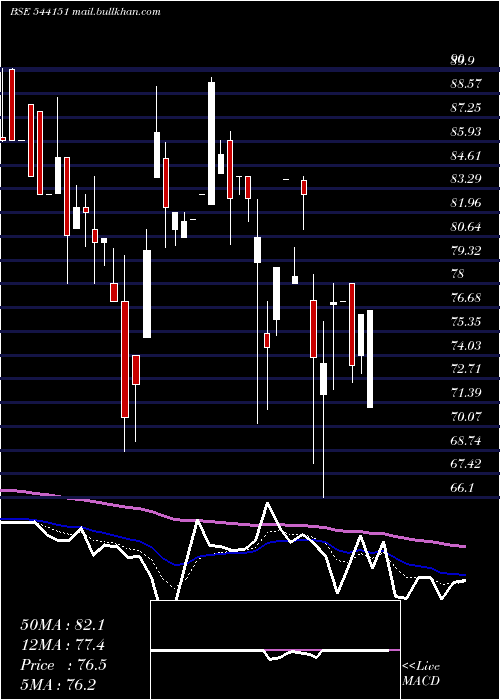Click the 87.25 price axis label
The image size is (500, 700).
coord(467,108)
